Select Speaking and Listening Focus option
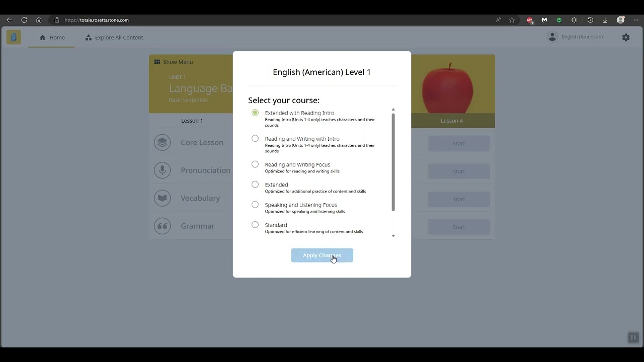 point(255,204)
